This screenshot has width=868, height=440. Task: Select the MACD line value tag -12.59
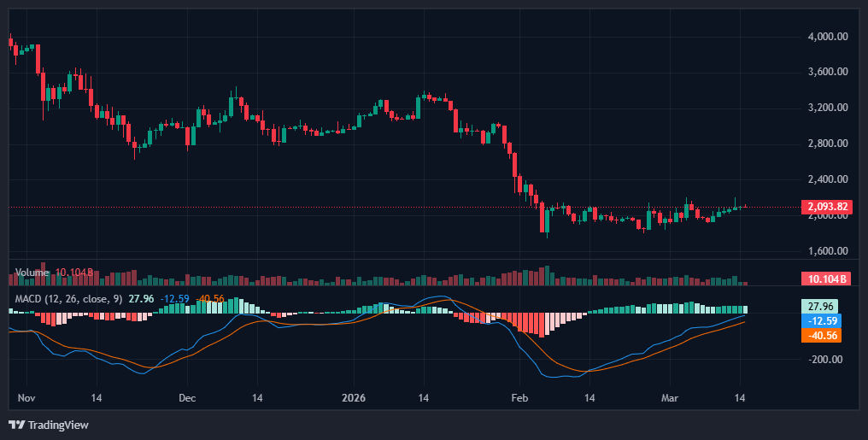click(x=822, y=320)
